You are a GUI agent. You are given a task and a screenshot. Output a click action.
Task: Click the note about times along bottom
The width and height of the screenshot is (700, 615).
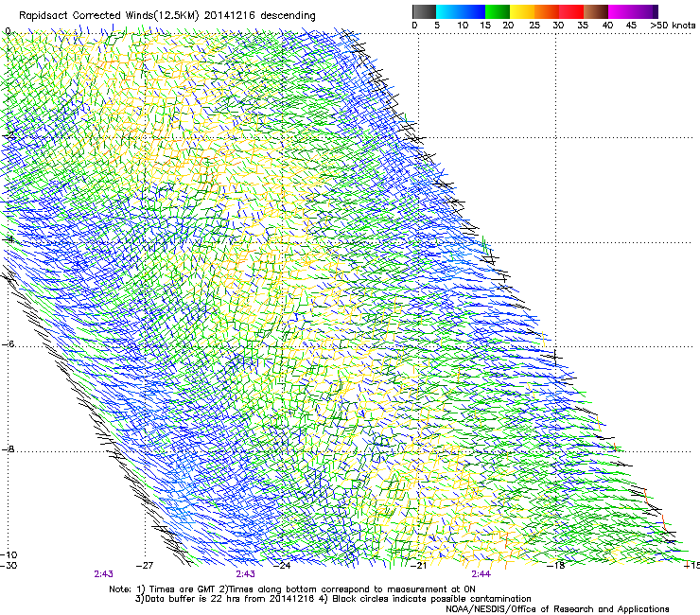click(x=347, y=589)
